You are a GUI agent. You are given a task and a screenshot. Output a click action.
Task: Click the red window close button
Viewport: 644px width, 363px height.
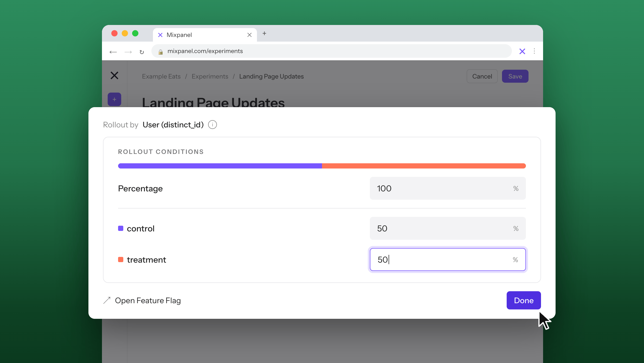click(114, 33)
